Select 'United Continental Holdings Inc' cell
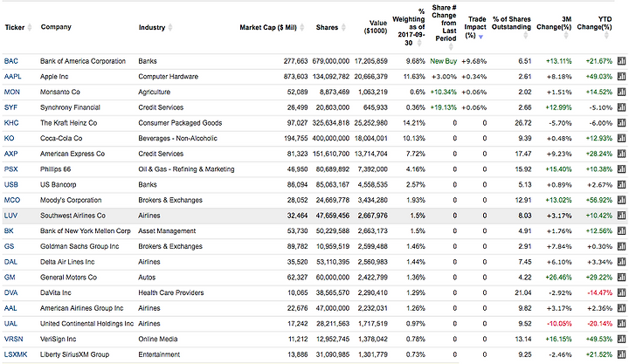The width and height of the screenshot is (629, 364). click(86, 323)
